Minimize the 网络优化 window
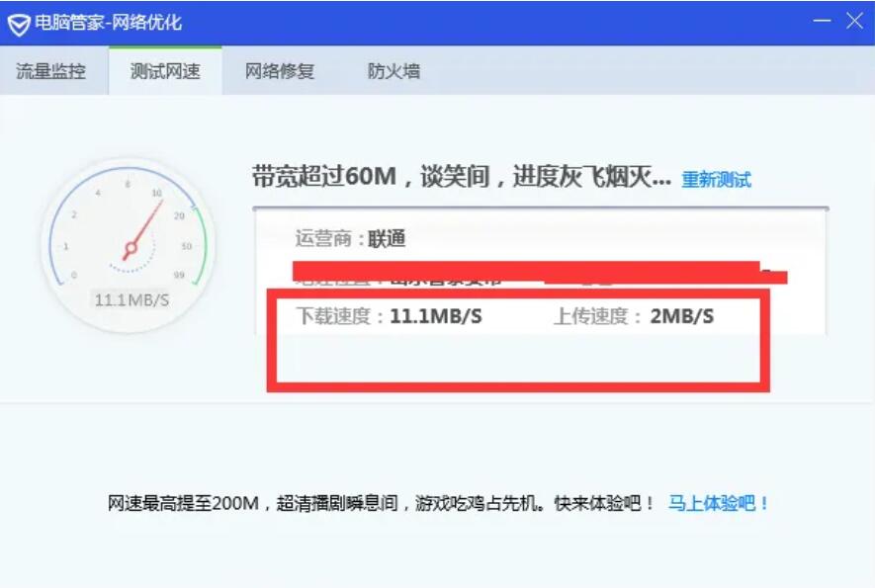875x588 pixels. tap(822, 21)
